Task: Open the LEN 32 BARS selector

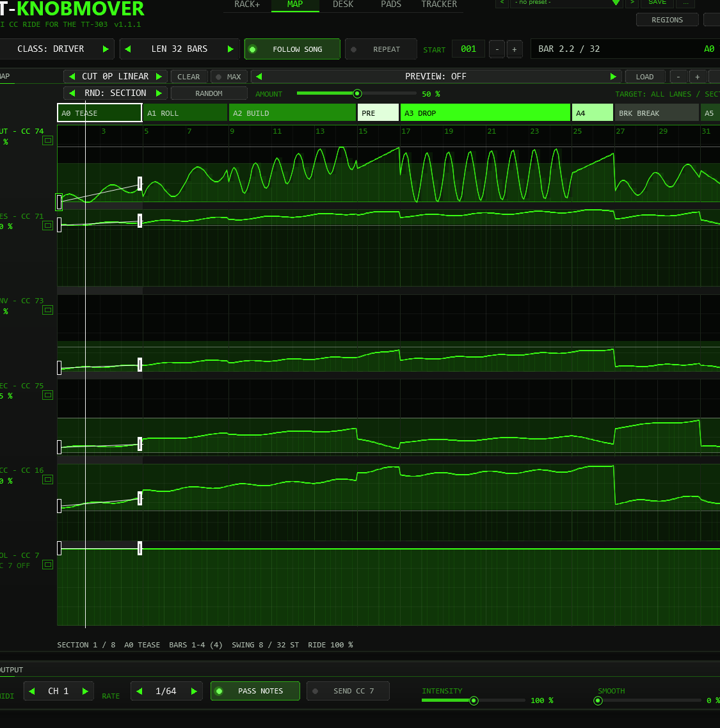Action: [x=179, y=49]
